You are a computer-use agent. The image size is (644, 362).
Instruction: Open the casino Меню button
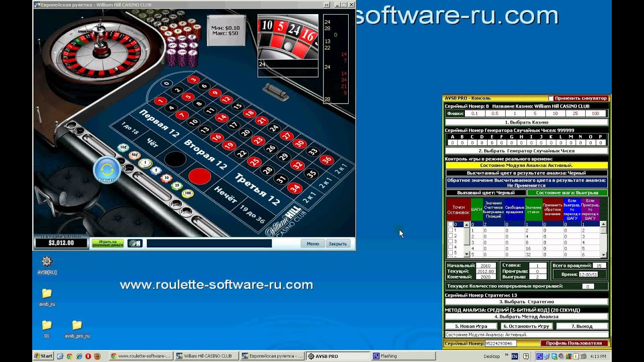pyautogui.click(x=312, y=243)
